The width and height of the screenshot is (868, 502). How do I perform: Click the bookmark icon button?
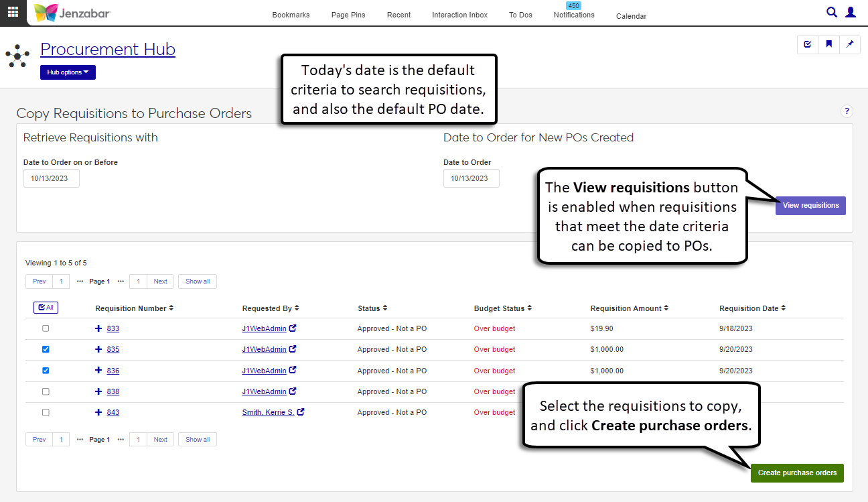828,44
